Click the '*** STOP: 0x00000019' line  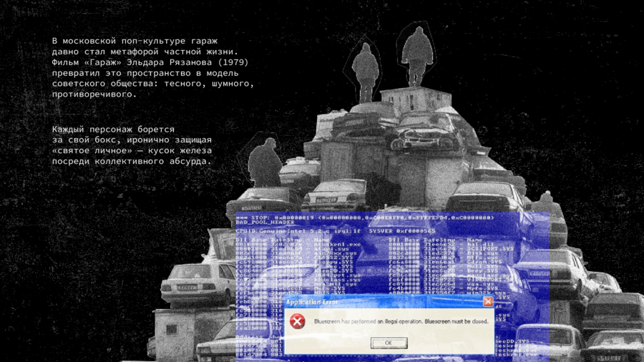coord(365,217)
